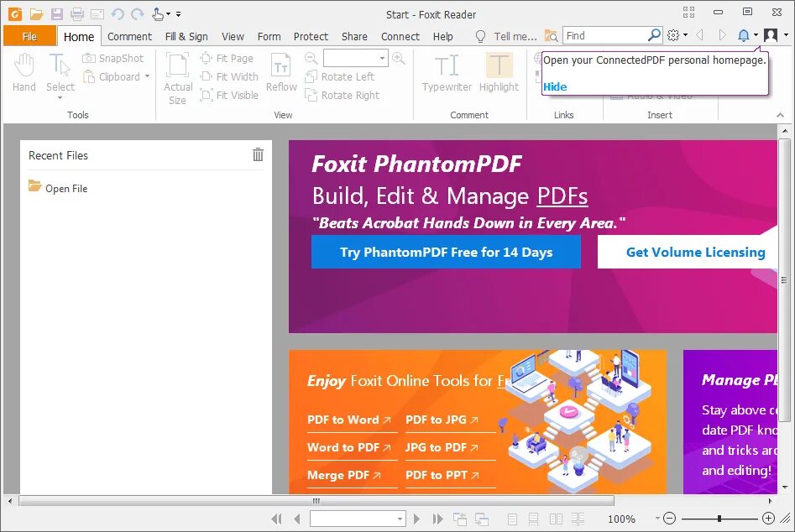795x532 pixels.
Task: Click the Email envelope icon in quick-access toolbar
Action: (97, 14)
